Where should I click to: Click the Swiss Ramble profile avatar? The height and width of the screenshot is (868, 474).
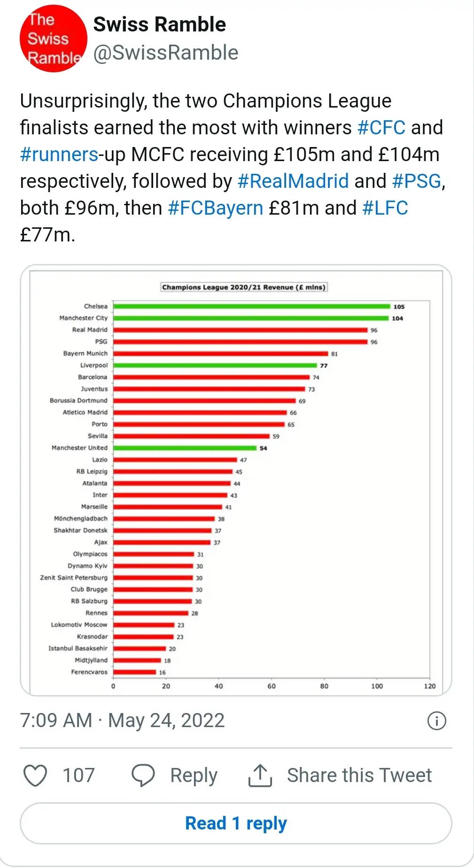click(53, 39)
